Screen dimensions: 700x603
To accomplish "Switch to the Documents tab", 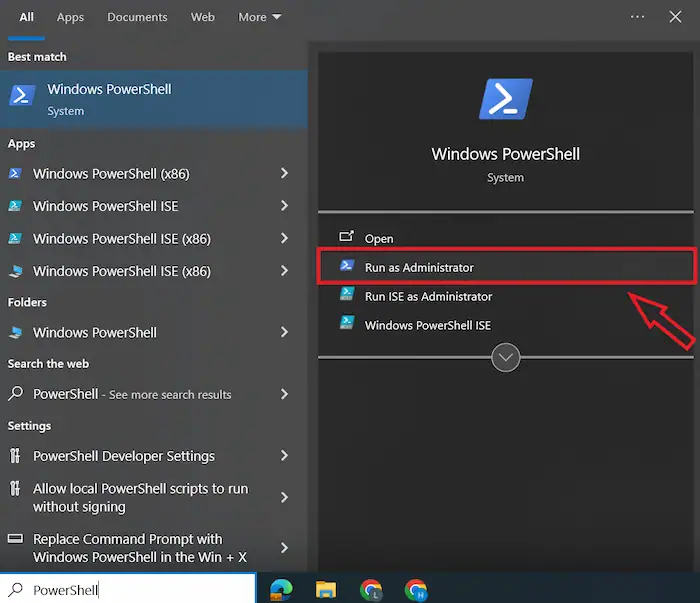I will (x=137, y=17).
